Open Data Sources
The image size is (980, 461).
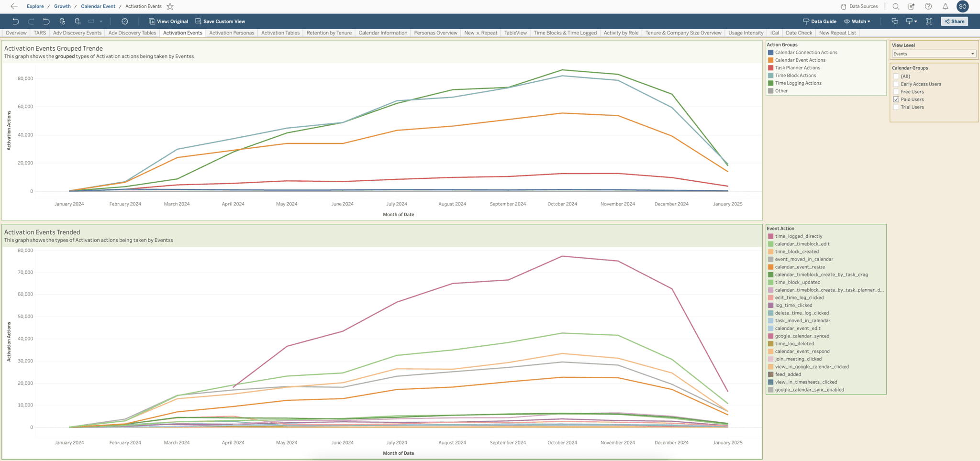tap(859, 6)
